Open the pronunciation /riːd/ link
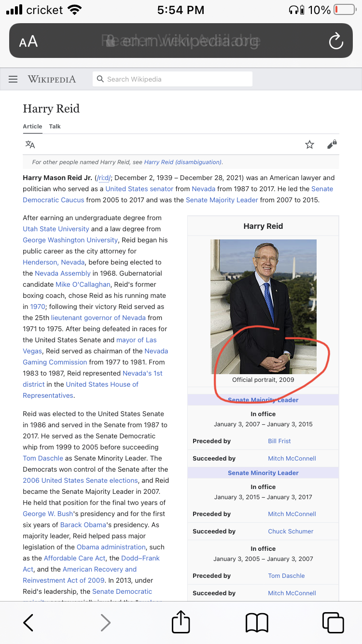The image size is (362, 644). 104,178
